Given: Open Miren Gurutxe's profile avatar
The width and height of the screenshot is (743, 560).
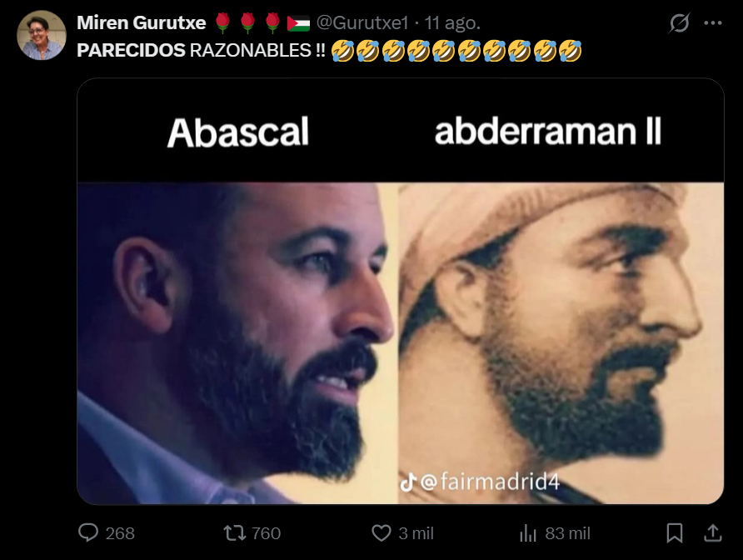Looking at the screenshot, I should 41,35.
